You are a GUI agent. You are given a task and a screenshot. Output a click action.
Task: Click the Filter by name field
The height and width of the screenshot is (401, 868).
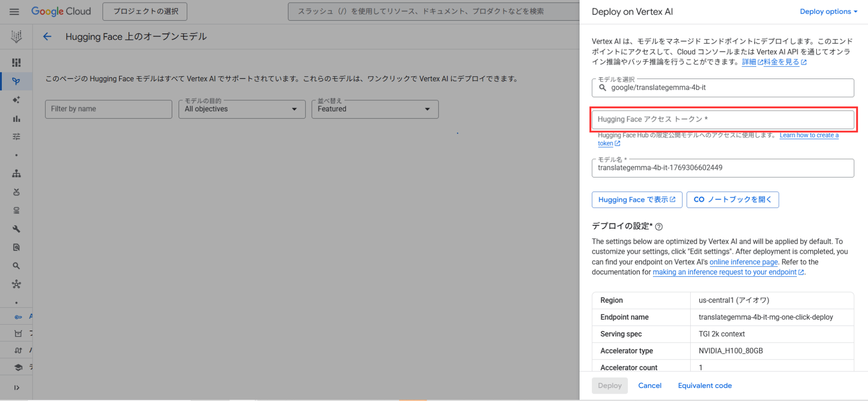(x=108, y=109)
